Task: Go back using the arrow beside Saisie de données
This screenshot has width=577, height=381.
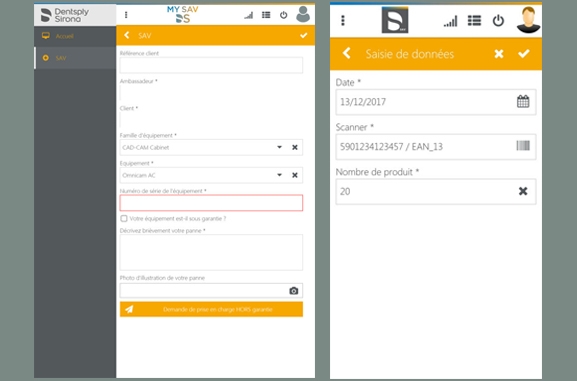Action: click(347, 54)
